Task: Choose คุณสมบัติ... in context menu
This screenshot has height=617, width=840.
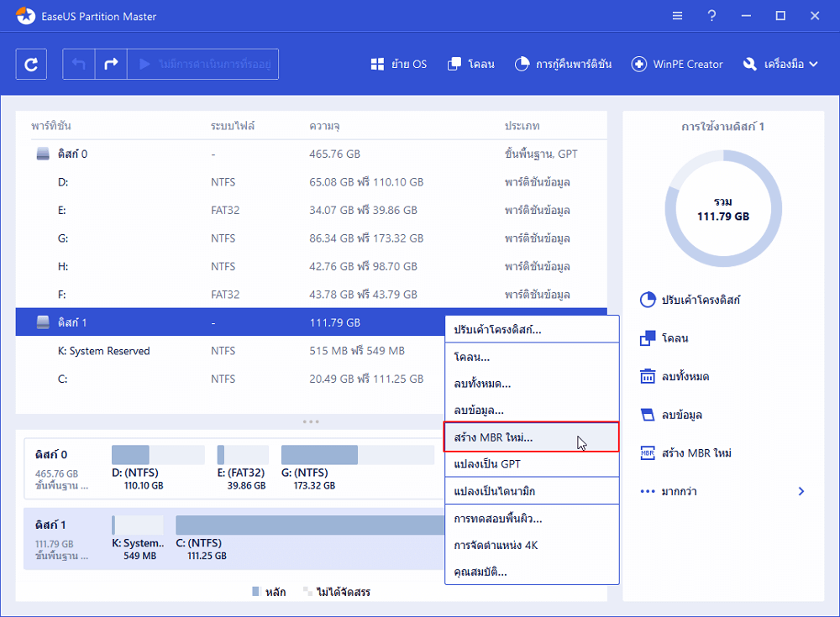Action: click(x=532, y=572)
